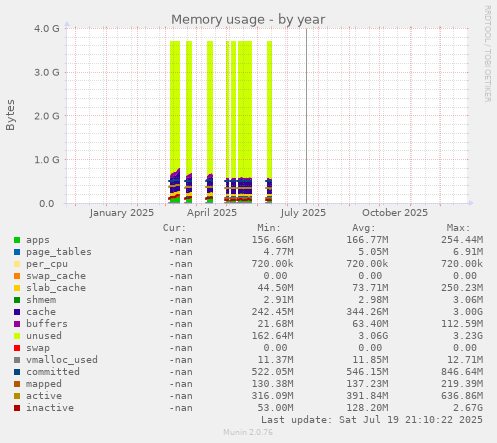
Task: Click the "Memory usage - by year" title
Action: pos(248,20)
